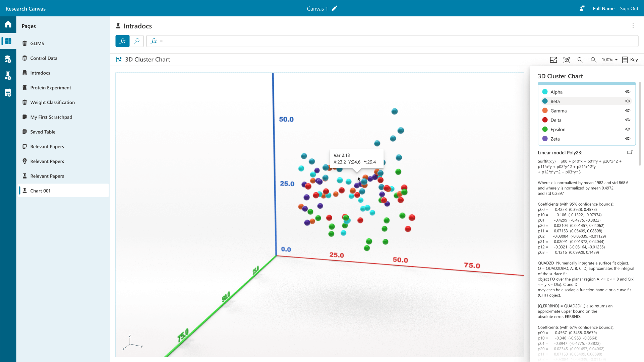This screenshot has width=644, height=362.
Task: Select the Weight Classification page
Action: point(52,102)
